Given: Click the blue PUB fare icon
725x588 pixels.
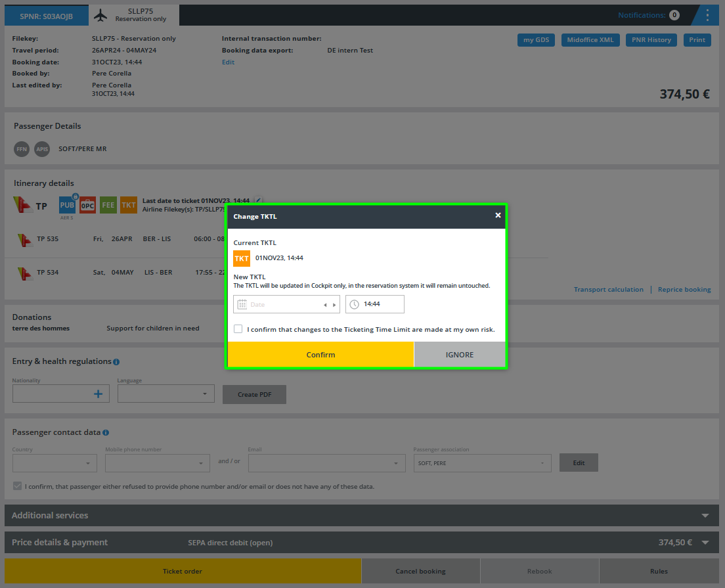Looking at the screenshot, I should pos(67,205).
